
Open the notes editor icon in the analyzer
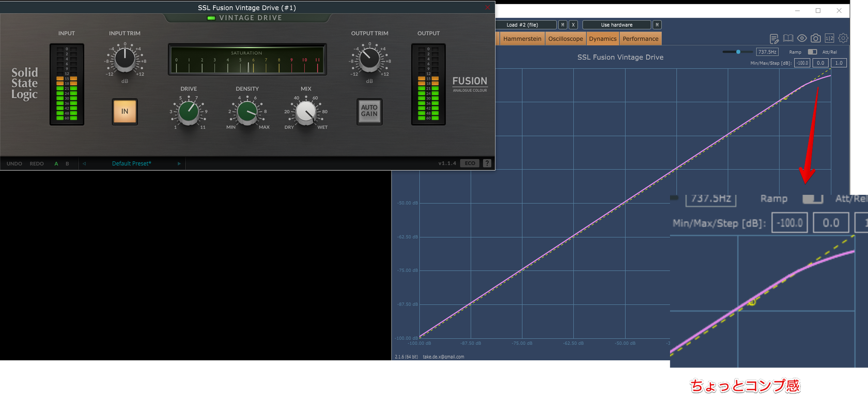point(774,38)
